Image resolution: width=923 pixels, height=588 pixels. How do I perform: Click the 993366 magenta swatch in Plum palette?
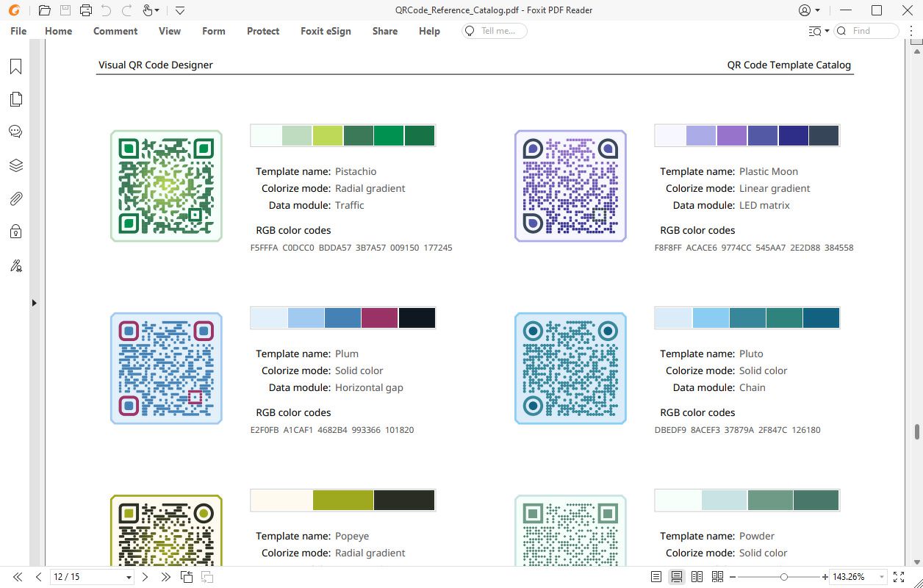pos(380,318)
